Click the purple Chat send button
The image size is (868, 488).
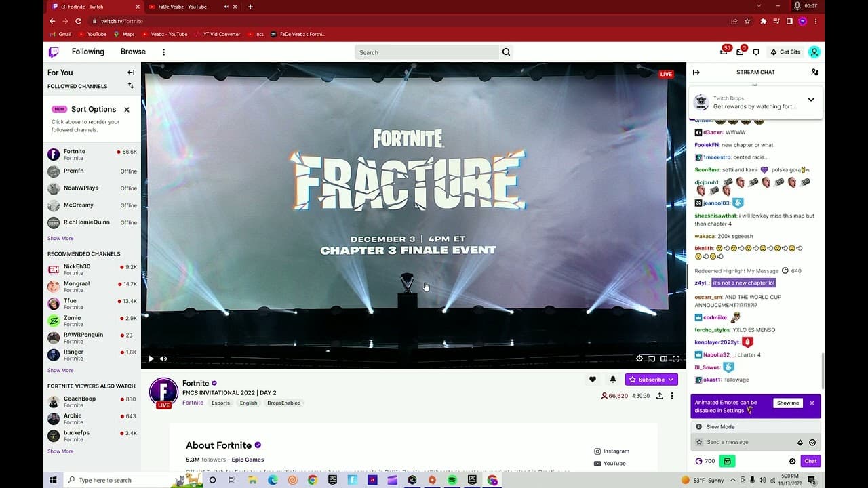[x=810, y=461]
